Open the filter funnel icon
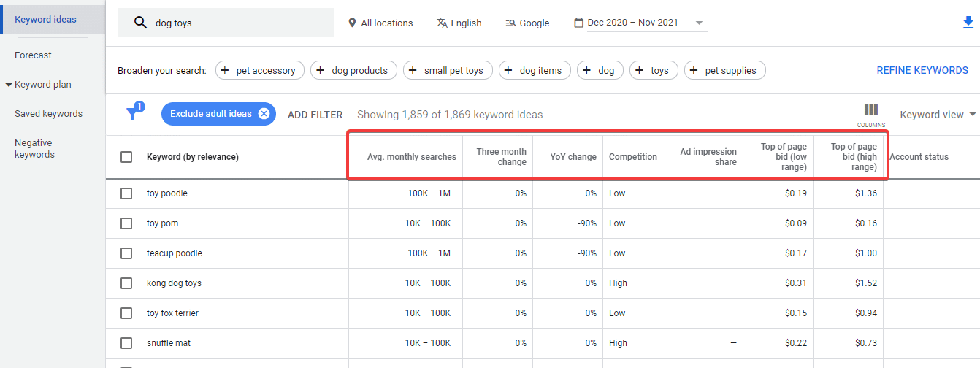Image resolution: width=980 pixels, height=368 pixels. [x=132, y=114]
